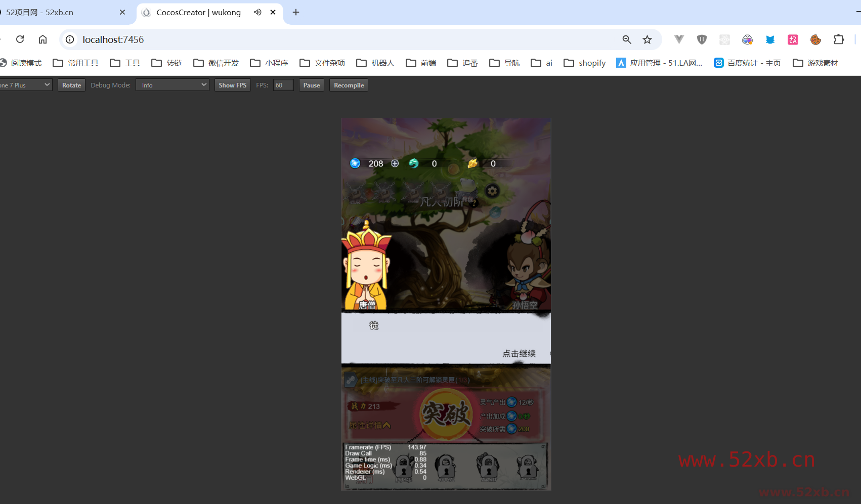
Task: Toggle the Show FPS button
Action: pyautogui.click(x=232, y=85)
